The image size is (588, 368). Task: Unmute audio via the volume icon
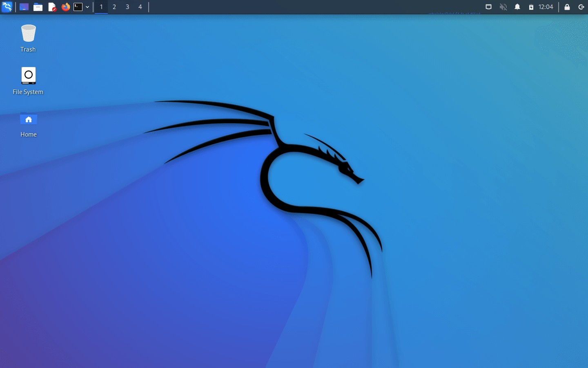503,7
